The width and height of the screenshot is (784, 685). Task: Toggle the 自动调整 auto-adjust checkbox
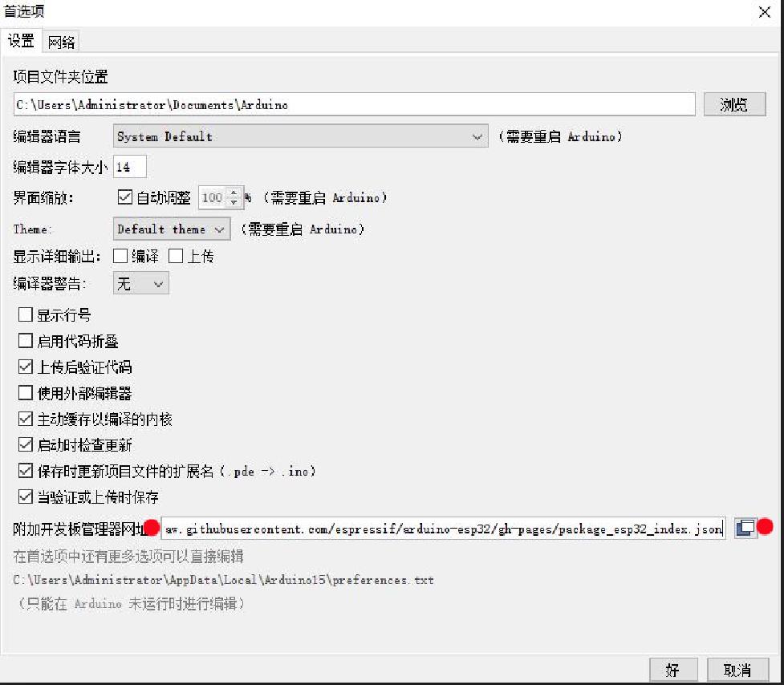pos(125,197)
